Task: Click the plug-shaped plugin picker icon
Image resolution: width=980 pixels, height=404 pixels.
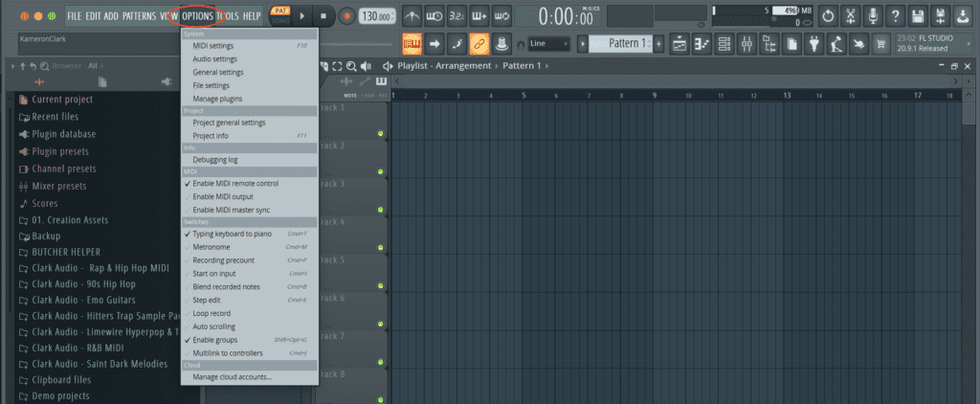Action: pos(813,44)
